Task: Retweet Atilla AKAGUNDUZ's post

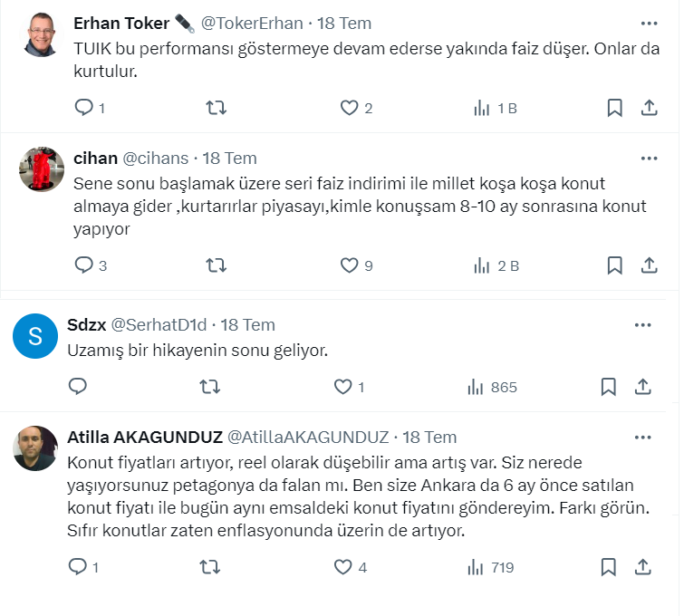Action: click(209, 567)
